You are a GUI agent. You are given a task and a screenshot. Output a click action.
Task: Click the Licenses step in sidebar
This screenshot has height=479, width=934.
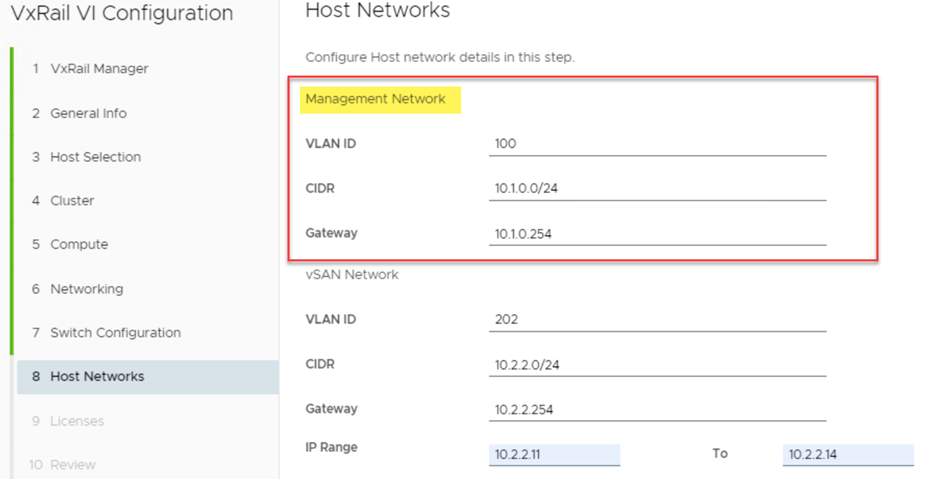(77, 421)
